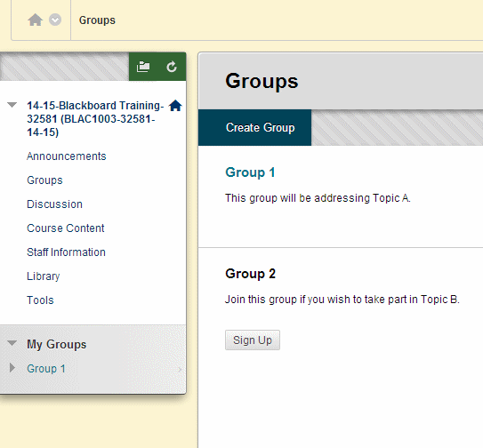Open Discussion in the course menu
483x448 pixels.
(x=54, y=204)
